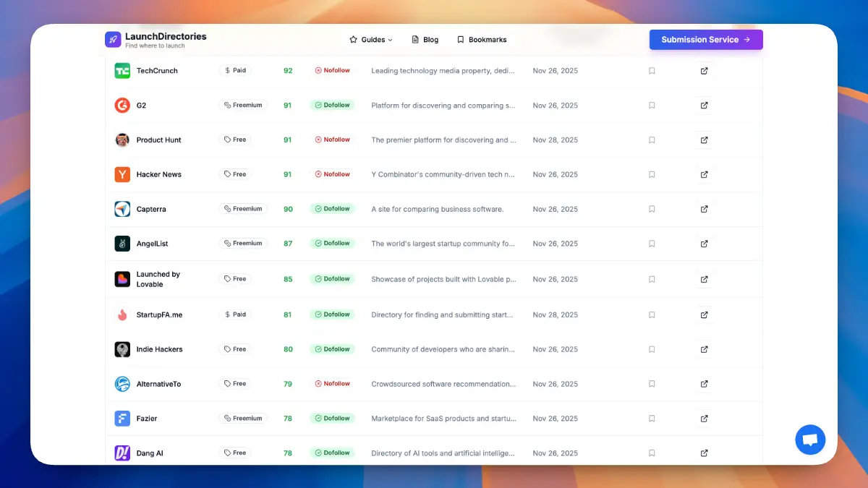Click the Submission Service button
Screen dimensions: 868x488
click(706, 40)
